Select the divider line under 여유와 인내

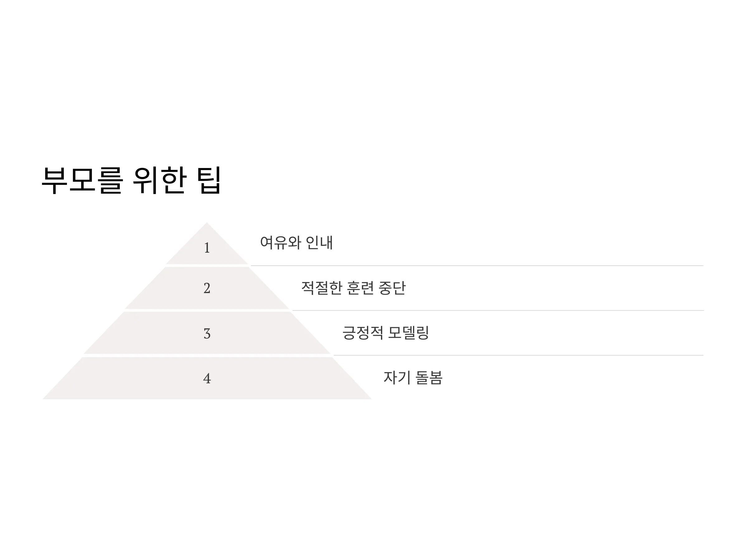477,266
